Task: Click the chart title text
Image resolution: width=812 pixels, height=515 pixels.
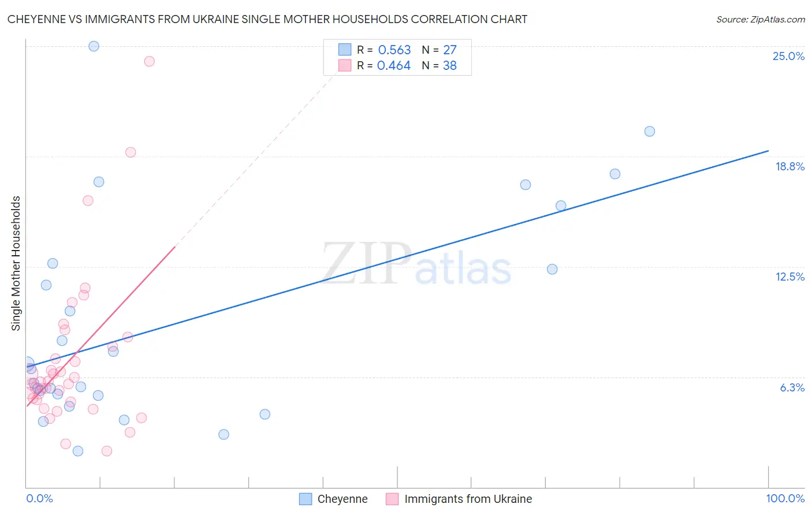Action: (267, 19)
